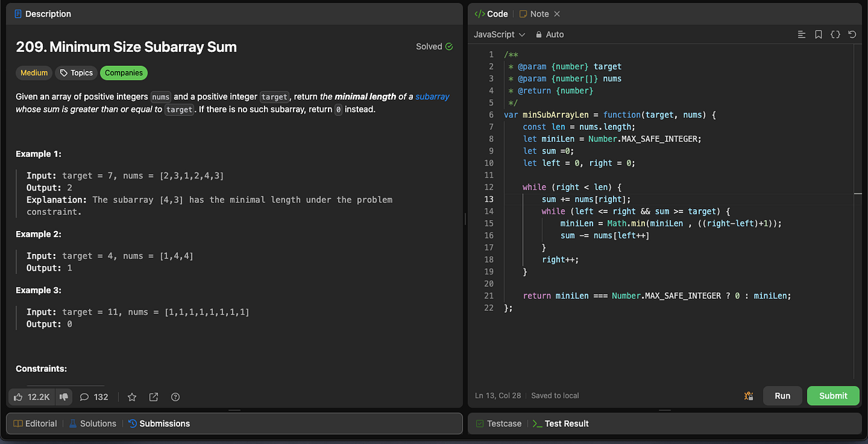
Task: Expand the Companies tag list
Action: tap(123, 72)
